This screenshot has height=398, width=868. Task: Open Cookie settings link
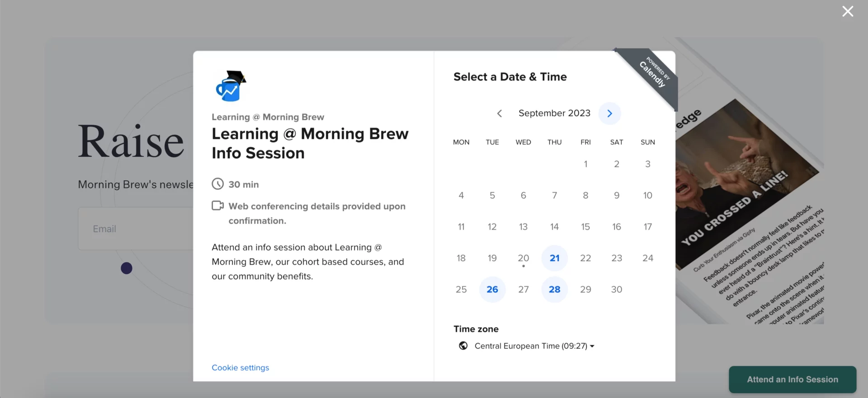tap(241, 368)
